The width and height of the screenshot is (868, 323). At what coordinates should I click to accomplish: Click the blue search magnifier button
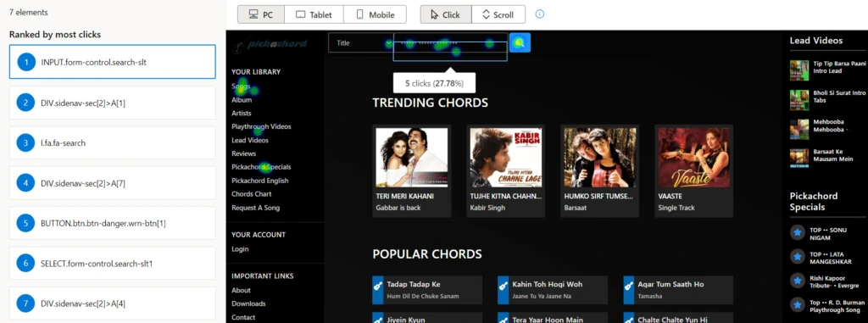point(520,42)
